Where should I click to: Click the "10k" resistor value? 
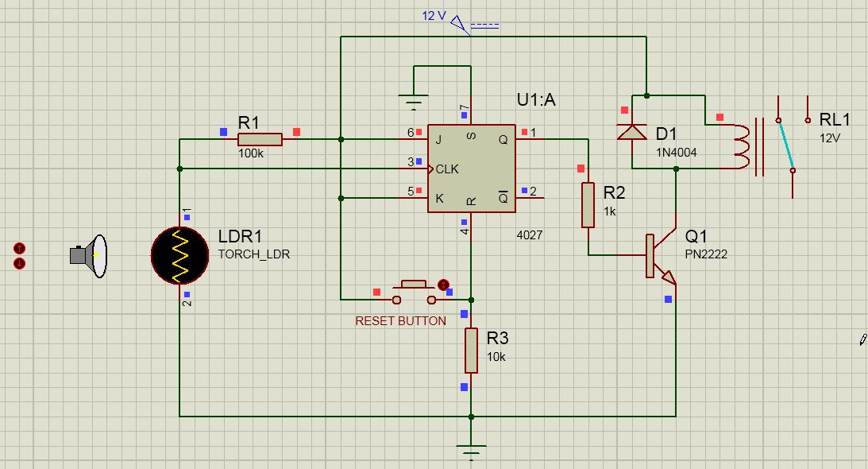point(496,357)
